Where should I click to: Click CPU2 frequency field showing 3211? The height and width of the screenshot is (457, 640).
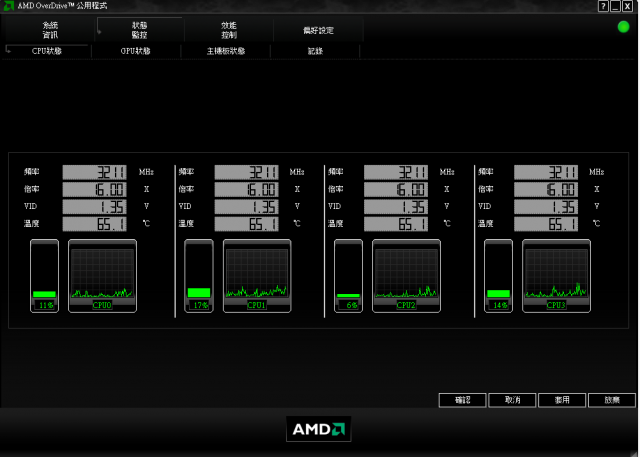tap(396, 172)
